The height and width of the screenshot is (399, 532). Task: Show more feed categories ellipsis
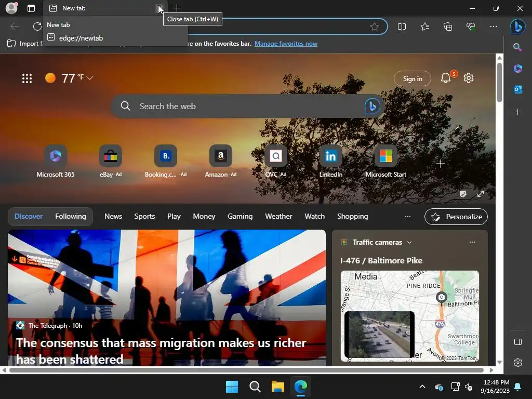[408, 217]
